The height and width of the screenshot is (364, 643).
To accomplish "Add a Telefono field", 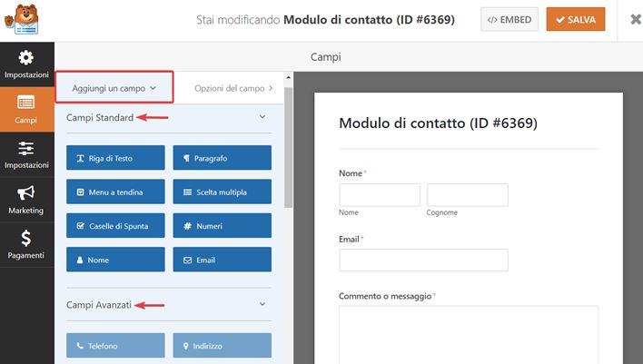I will point(115,346).
